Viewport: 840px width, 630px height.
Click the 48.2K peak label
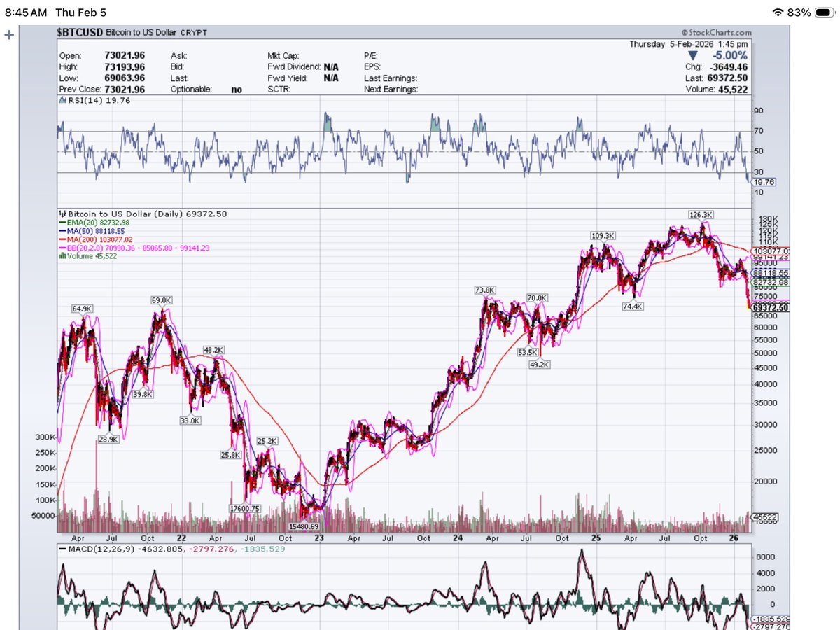coord(213,349)
